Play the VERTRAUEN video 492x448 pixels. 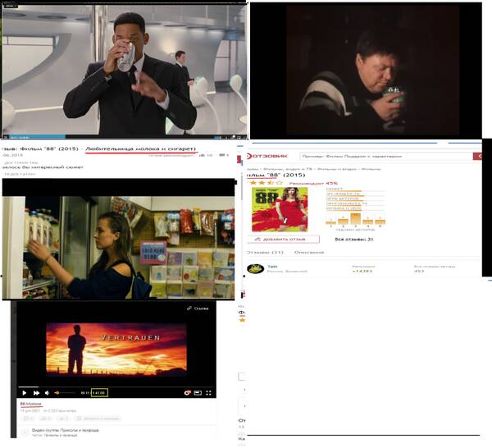coord(25,393)
